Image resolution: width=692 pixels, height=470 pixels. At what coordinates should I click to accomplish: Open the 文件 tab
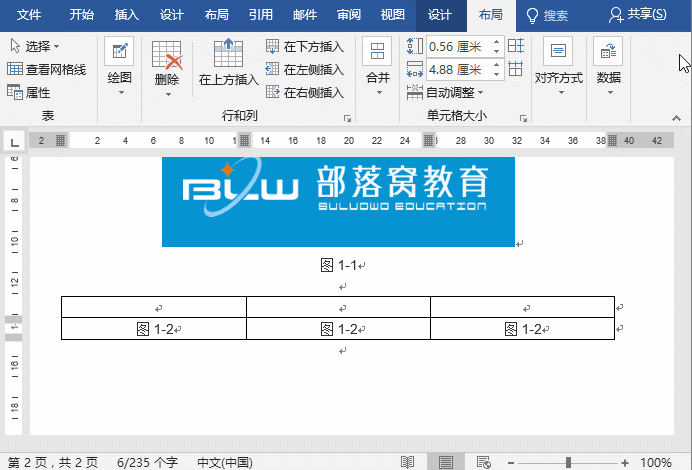[29, 15]
